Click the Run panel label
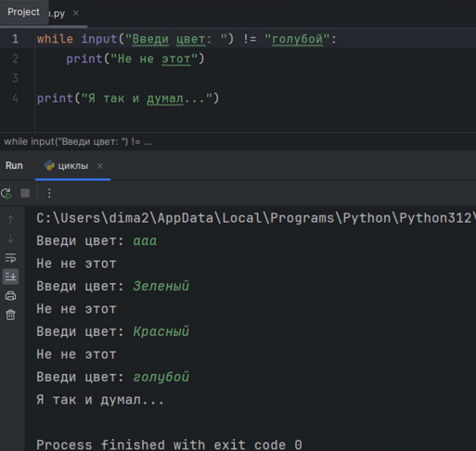The image size is (476, 451). [14, 165]
